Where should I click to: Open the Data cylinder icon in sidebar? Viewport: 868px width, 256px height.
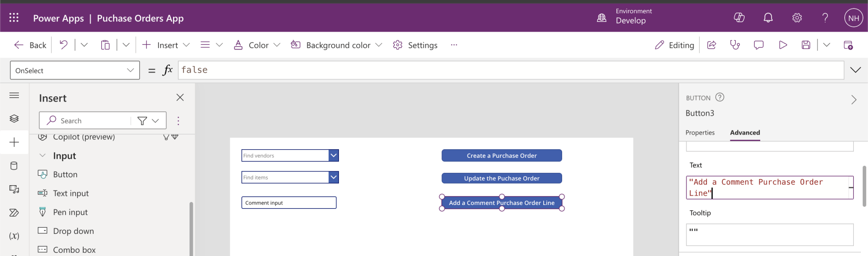pyautogui.click(x=14, y=166)
